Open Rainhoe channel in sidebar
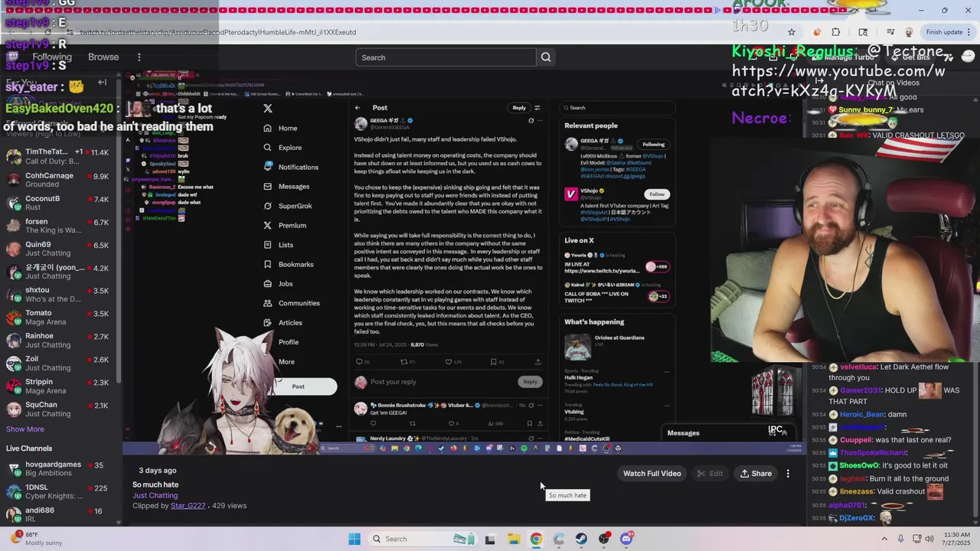980x551 pixels. coord(58,341)
